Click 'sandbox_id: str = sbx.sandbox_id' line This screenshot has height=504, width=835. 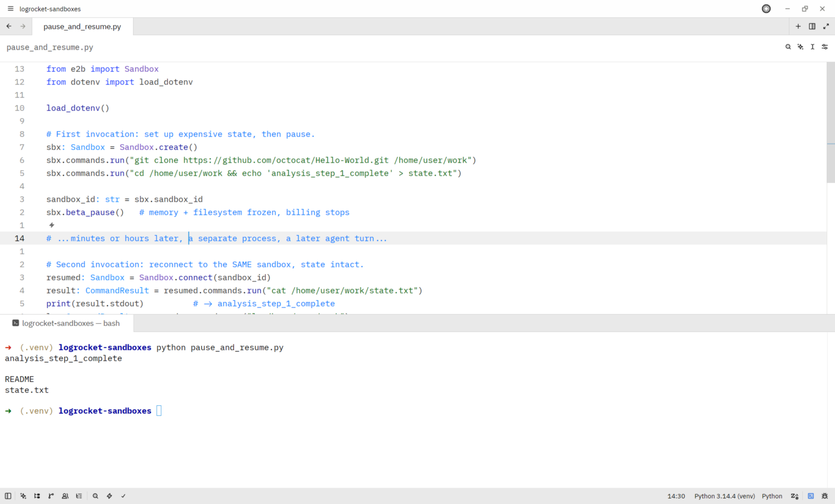point(124,199)
